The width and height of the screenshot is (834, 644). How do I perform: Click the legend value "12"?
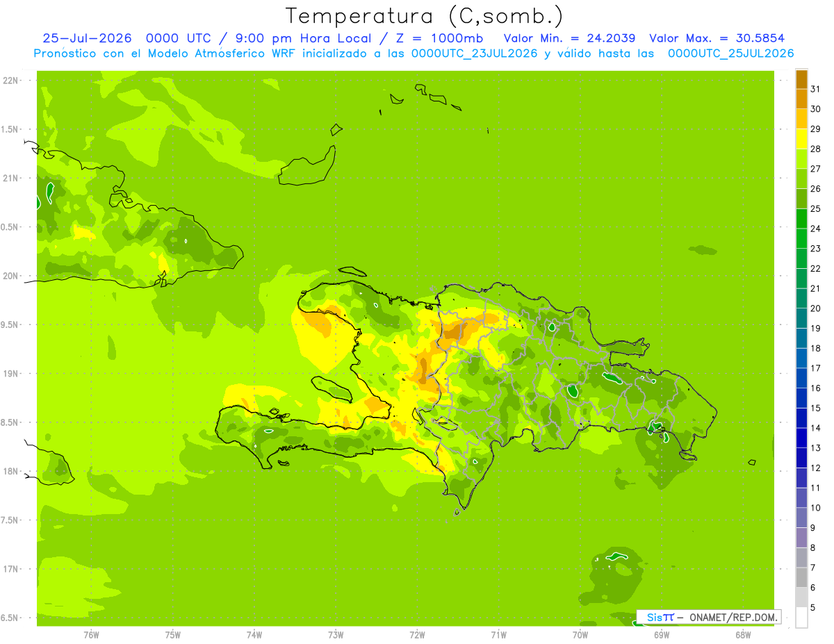tap(815, 468)
